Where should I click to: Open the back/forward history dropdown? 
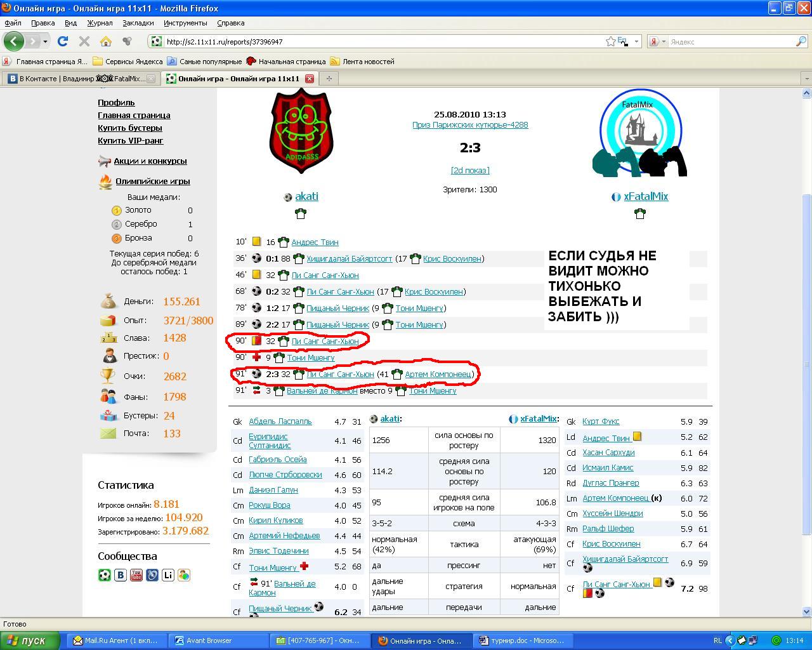(46, 41)
